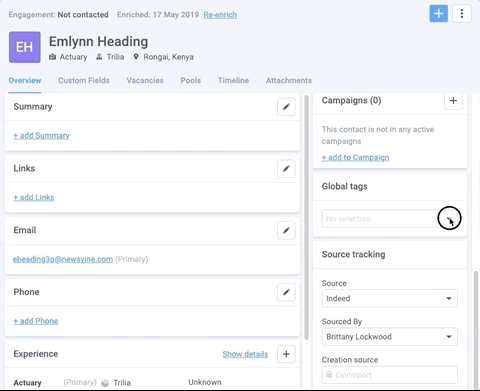Open the eheading3p@newsvine.com email link

pyautogui.click(x=63, y=259)
